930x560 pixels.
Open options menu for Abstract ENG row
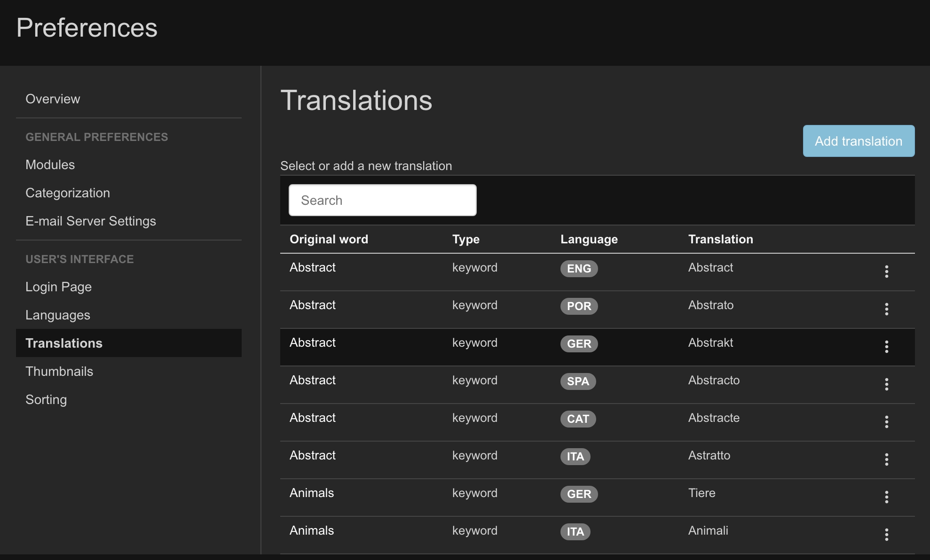click(x=886, y=272)
